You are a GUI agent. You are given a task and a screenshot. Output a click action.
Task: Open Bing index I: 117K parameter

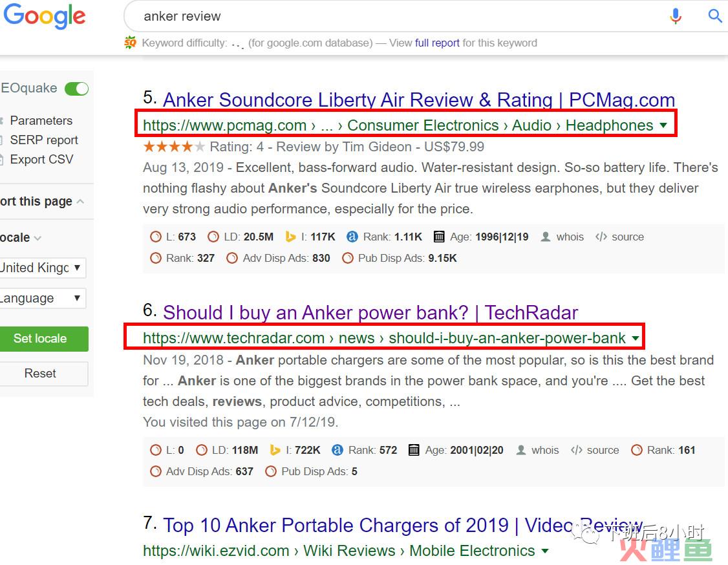(310, 237)
